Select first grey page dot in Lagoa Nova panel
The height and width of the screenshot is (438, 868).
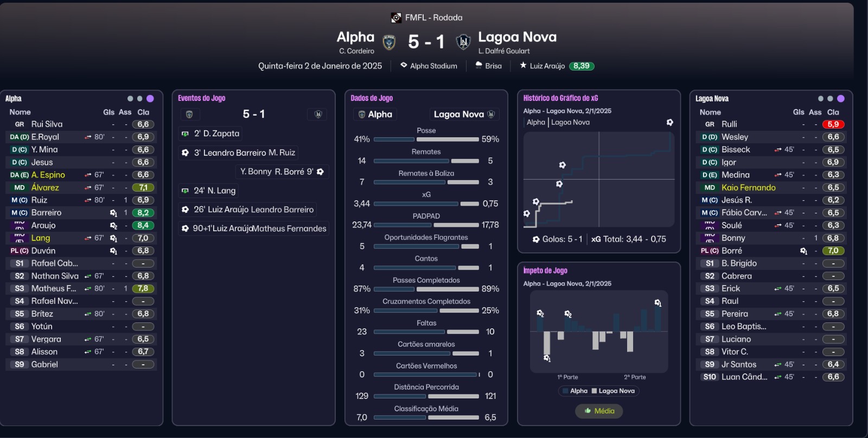821,99
